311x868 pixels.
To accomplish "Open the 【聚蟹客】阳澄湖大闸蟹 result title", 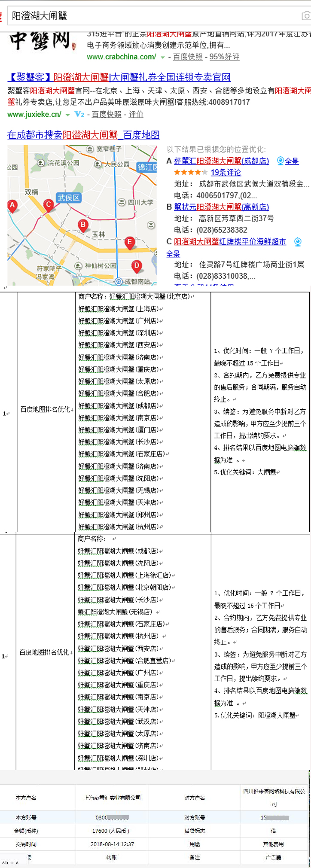I will (119, 77).
